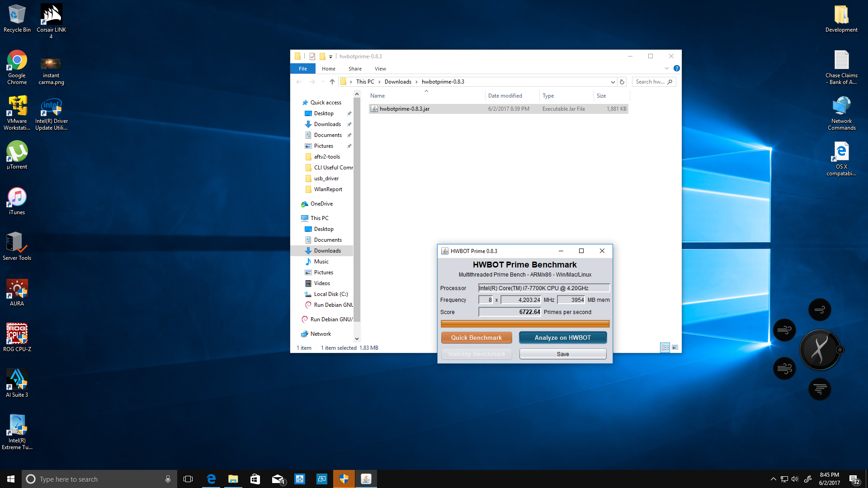This screenshot has height=488, width=868.
Task: Open the Recycle Bin desktop icon
Action: 17,19
